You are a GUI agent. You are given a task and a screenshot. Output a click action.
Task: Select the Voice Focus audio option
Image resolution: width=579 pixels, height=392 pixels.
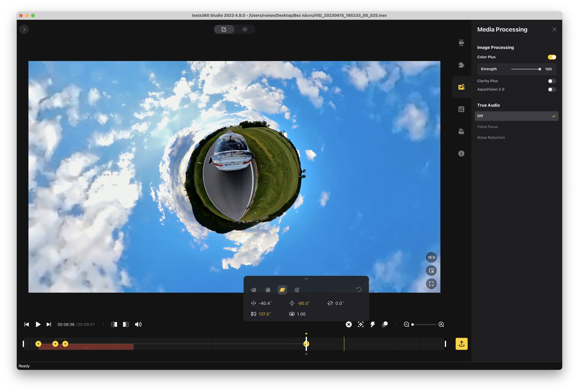(487, 127)
